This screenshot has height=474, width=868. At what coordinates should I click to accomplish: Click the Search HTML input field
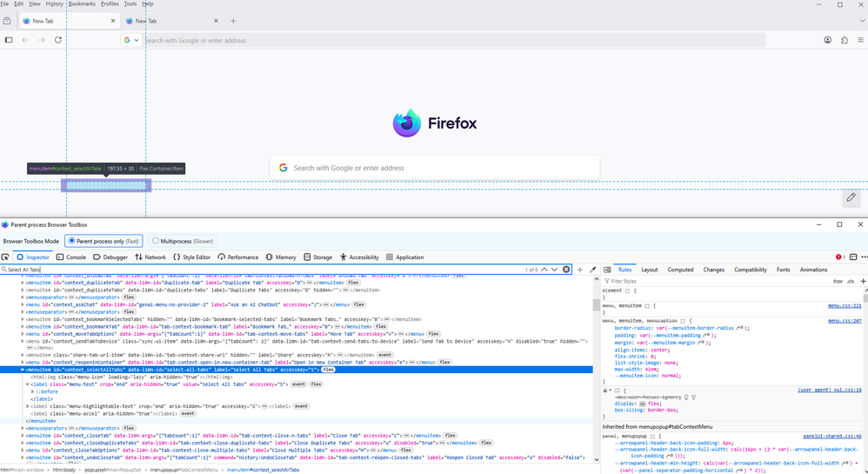point(261,270)
